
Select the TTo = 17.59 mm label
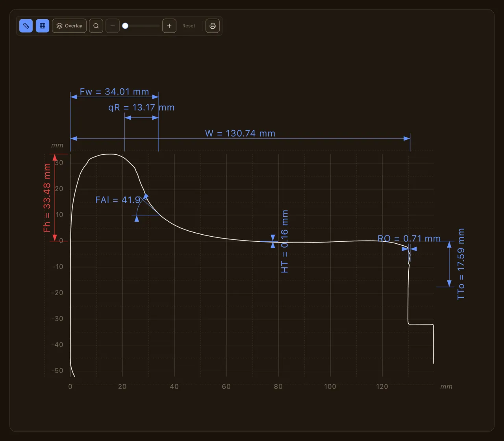pos(461,264)
